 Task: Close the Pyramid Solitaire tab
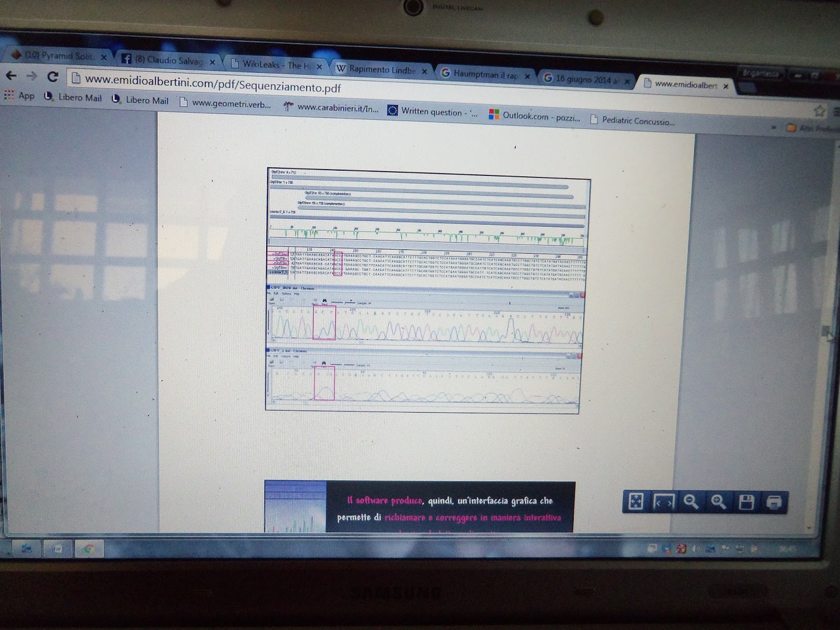click(103, 57)
